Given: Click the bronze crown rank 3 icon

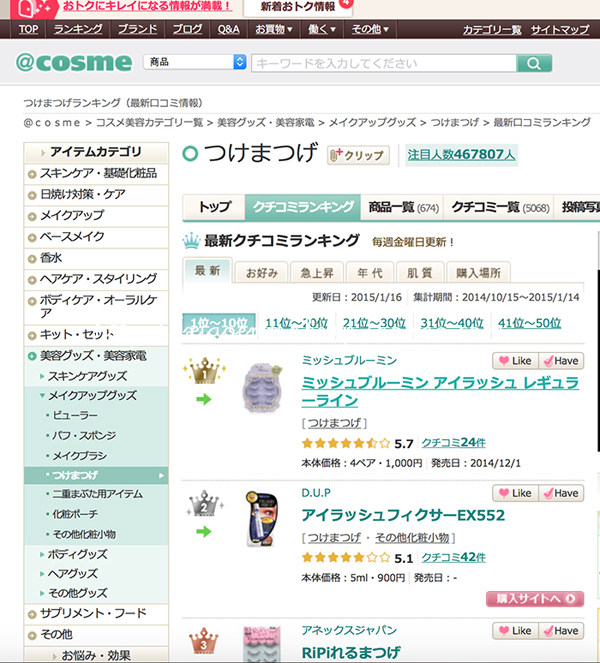Looking at the screenshot, I should tap(204, 641).
